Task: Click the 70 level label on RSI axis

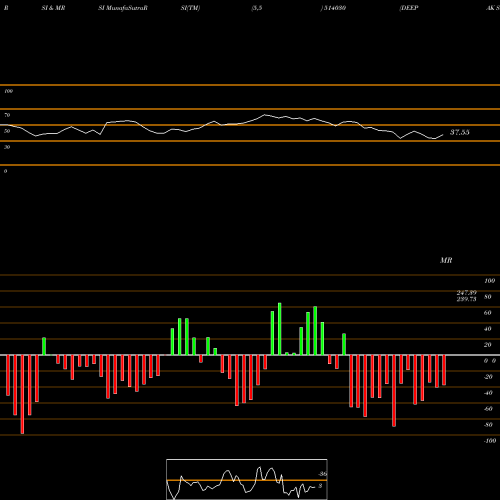Action: (x=7, y=115)
